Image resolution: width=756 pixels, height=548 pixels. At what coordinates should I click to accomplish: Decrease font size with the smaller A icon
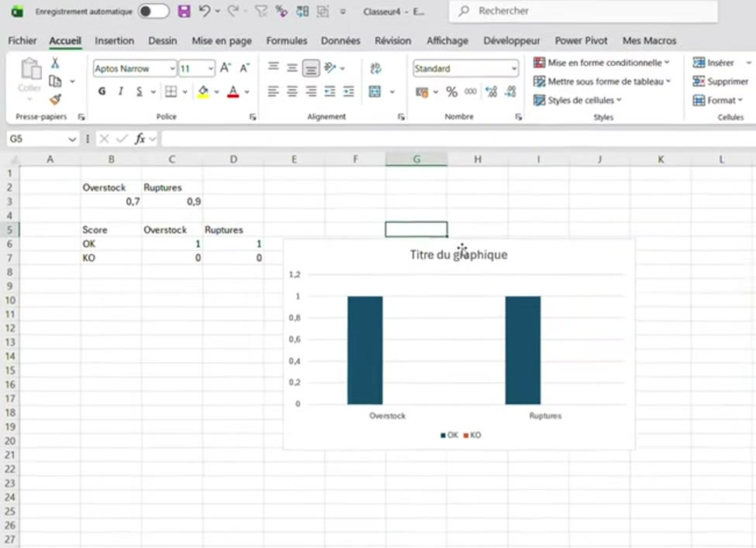pos(244,68)
